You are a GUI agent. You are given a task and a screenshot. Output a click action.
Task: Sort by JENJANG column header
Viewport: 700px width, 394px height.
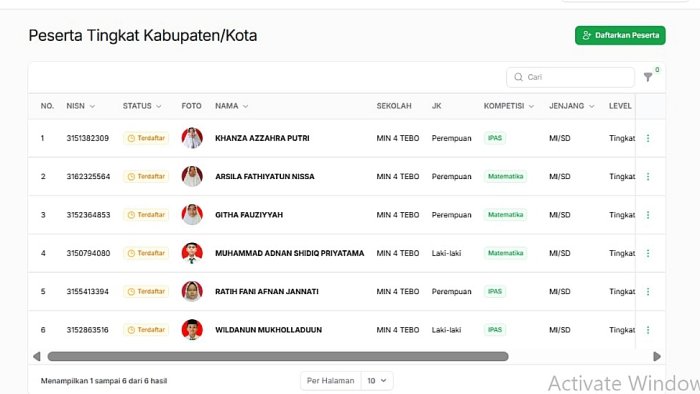(571, 106)
